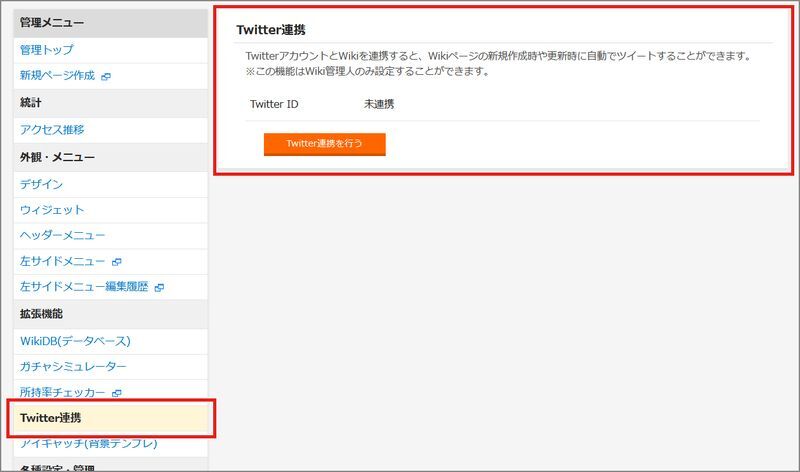800x472 pixels.
Task: Select ガチャシミュレーター in the sidebar
Action: 73,367
